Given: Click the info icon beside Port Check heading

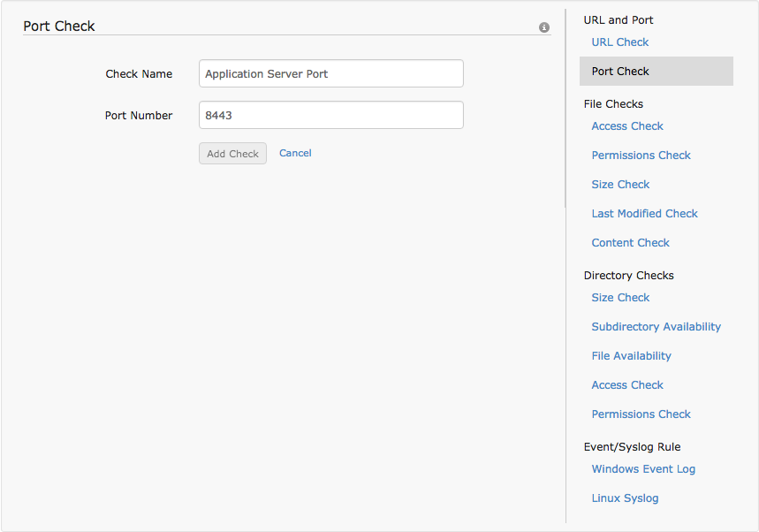Looking at the screenshot, I should coord(544,27).
